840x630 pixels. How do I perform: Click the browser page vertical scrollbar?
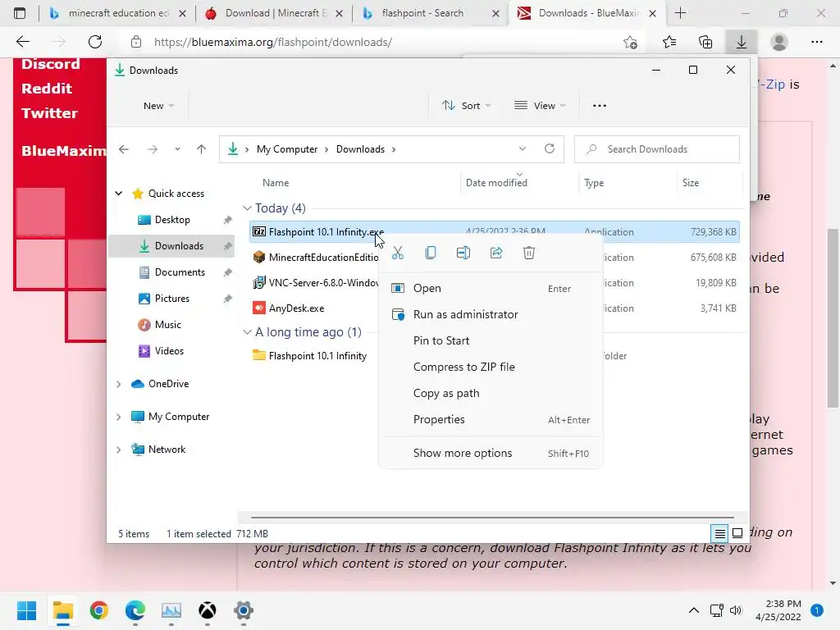(x=833, y=318)
